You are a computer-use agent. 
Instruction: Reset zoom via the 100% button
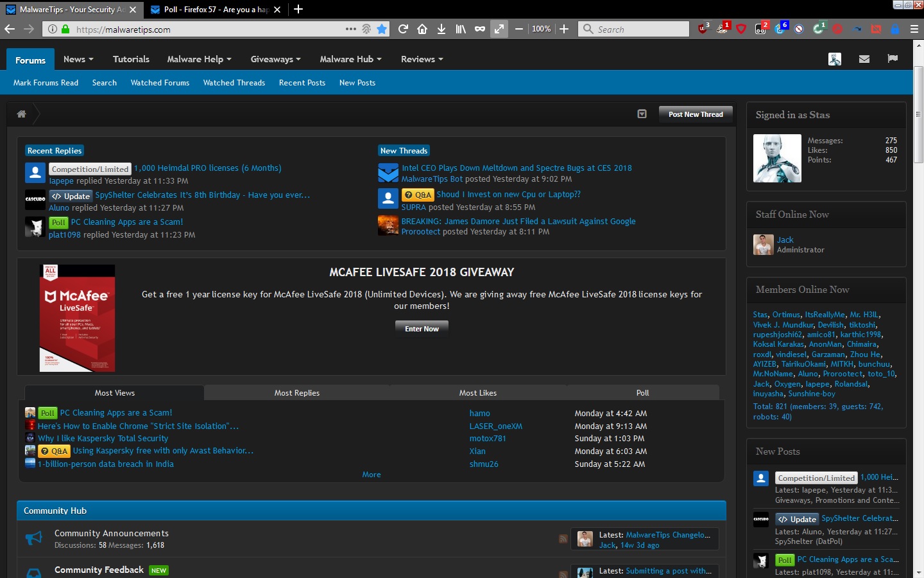point(541,29)
